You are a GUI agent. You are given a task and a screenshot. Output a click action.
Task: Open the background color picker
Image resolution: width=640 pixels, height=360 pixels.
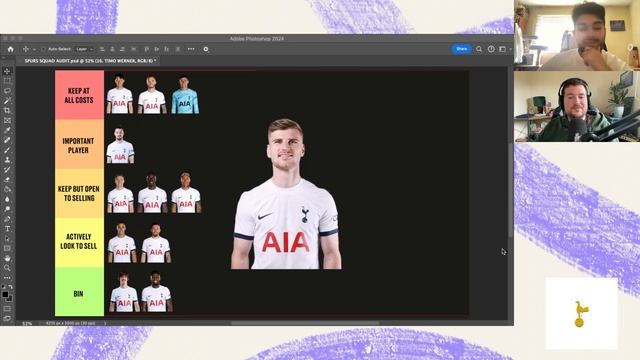point(10,299)
